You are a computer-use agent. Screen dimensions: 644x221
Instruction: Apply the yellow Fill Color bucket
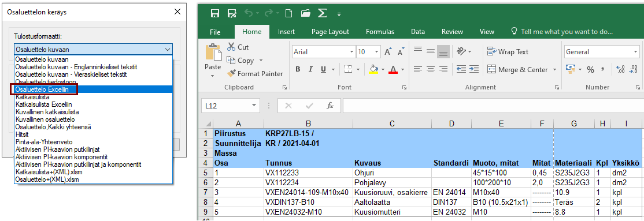tap(373, 69)
